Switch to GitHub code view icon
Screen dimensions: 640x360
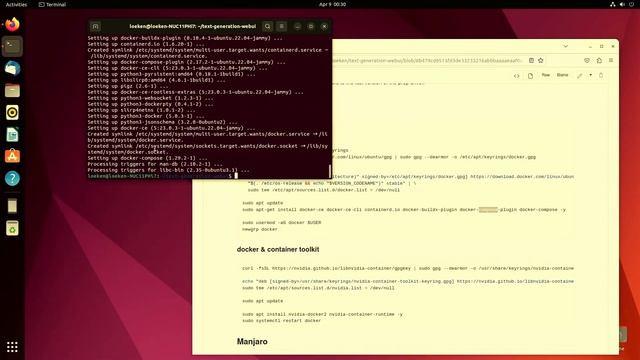(517, 76)
